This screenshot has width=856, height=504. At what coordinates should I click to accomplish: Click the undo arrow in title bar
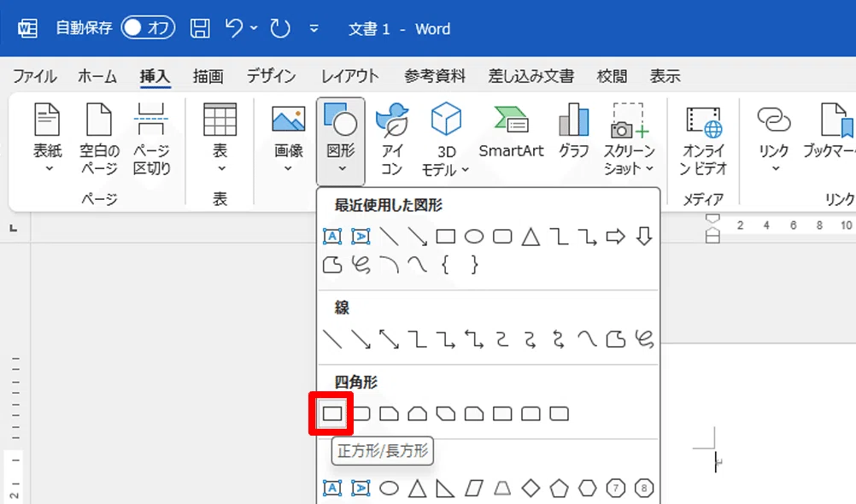(x=234, y=28)
